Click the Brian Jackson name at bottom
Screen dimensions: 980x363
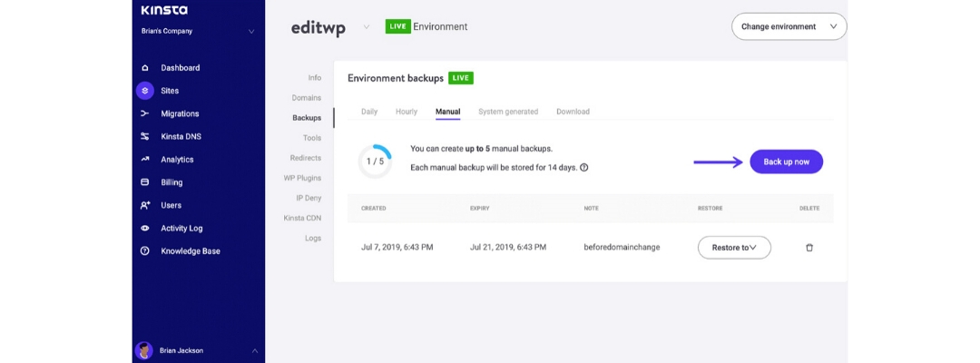181,350
